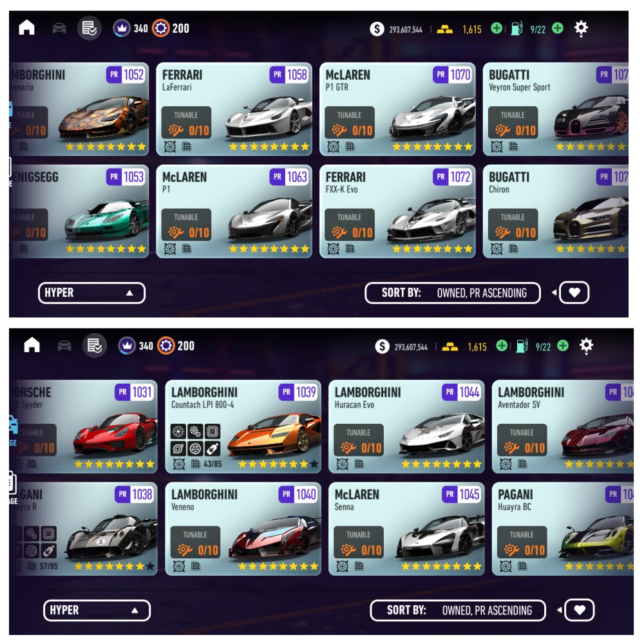Add fuel with the green plus beside 9/22 in the bottom screenshot
The width and height of the screenshot is (644, 644).
pos(563,346)
